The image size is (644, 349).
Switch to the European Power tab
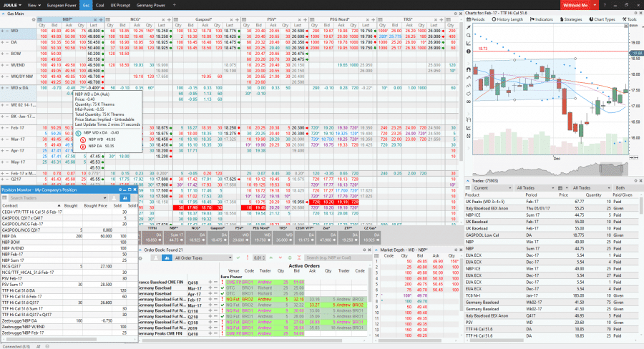point(62,5)
